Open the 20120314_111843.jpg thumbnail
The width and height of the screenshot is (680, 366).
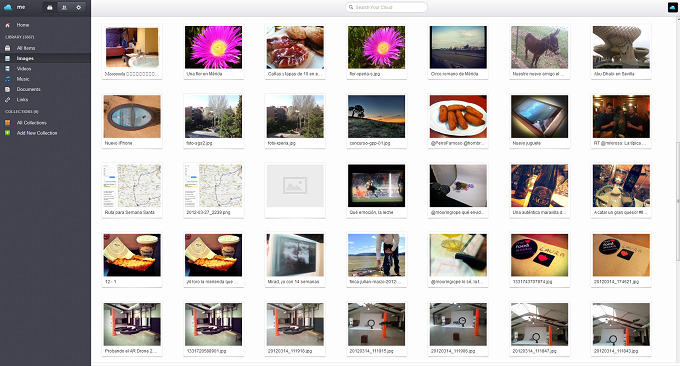621,324
